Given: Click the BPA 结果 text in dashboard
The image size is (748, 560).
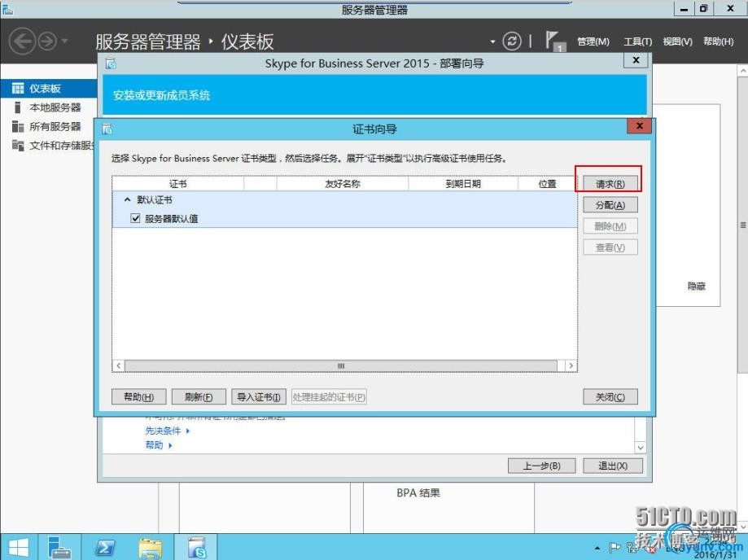Looking at the screenshot, I should (418, 492).
